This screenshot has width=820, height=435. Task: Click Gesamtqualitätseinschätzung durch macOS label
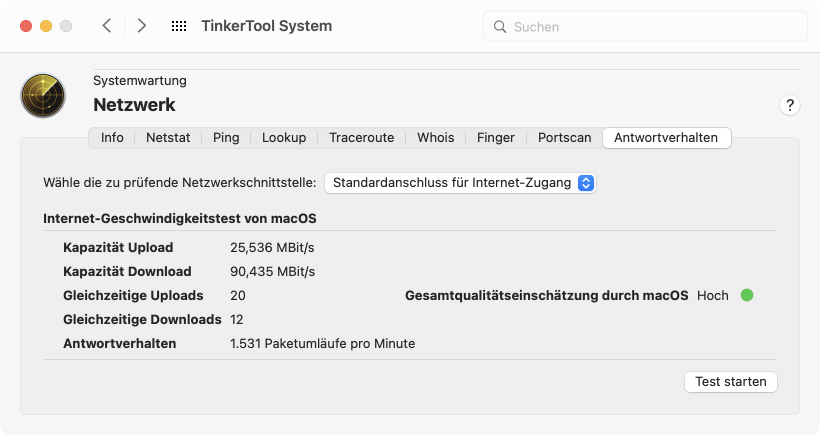tap(546, 295)
